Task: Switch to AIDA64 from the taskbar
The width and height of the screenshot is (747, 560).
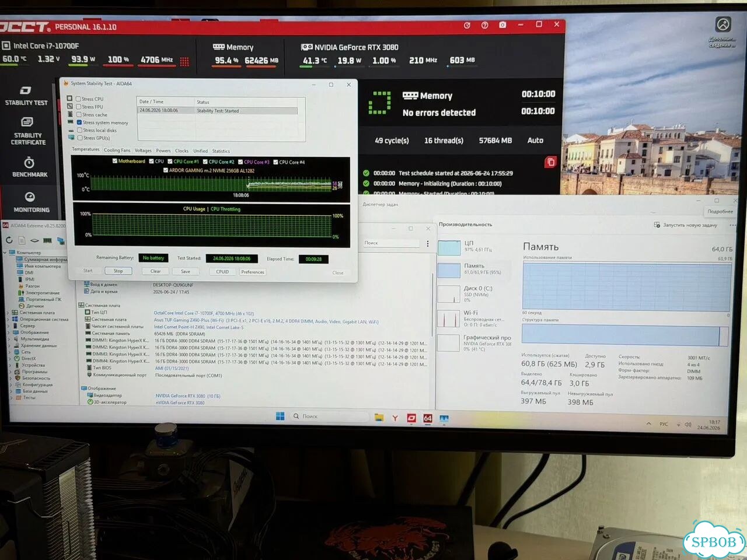Action: click(x=428, y=418)
